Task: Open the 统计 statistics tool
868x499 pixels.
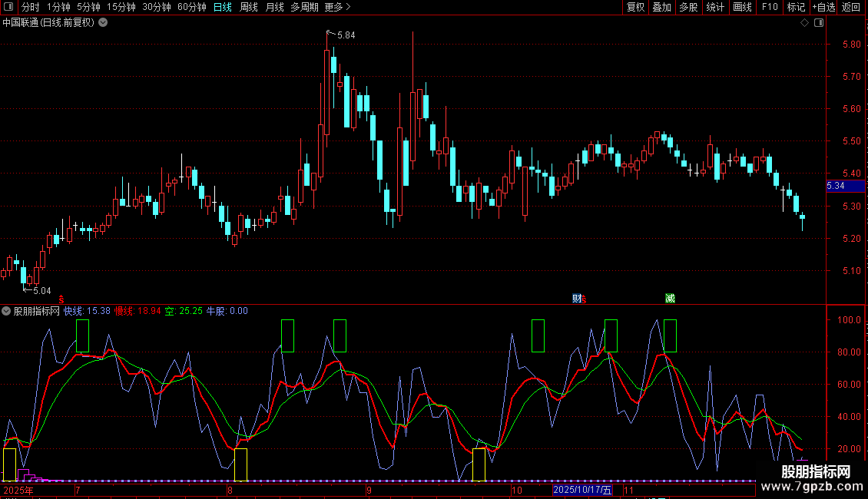Action: tap(715, 7)
